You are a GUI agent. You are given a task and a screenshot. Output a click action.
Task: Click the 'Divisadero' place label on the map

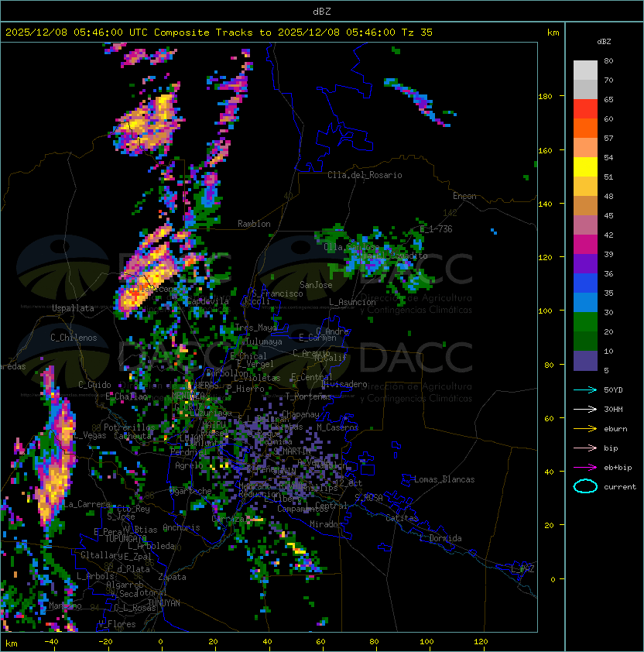344,384
